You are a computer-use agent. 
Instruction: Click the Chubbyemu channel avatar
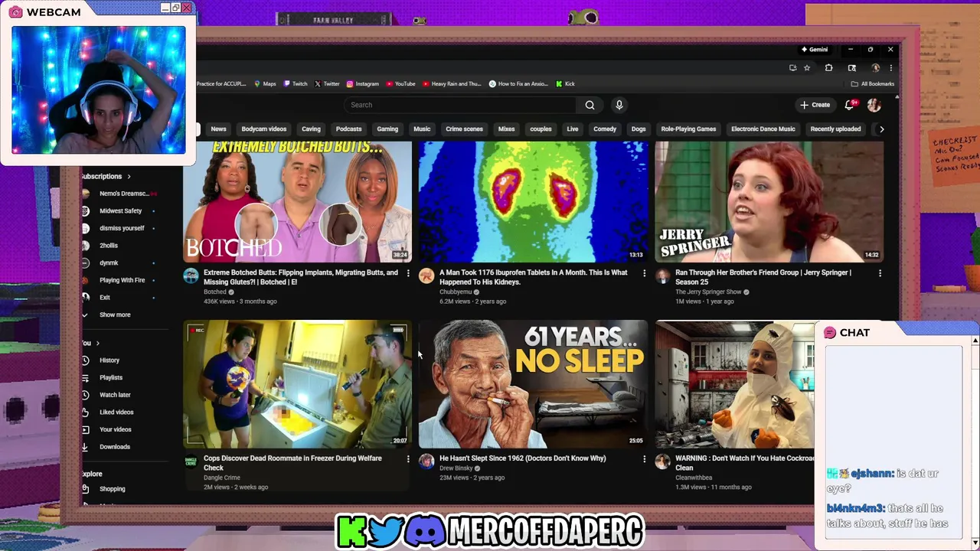pos(426,276)
